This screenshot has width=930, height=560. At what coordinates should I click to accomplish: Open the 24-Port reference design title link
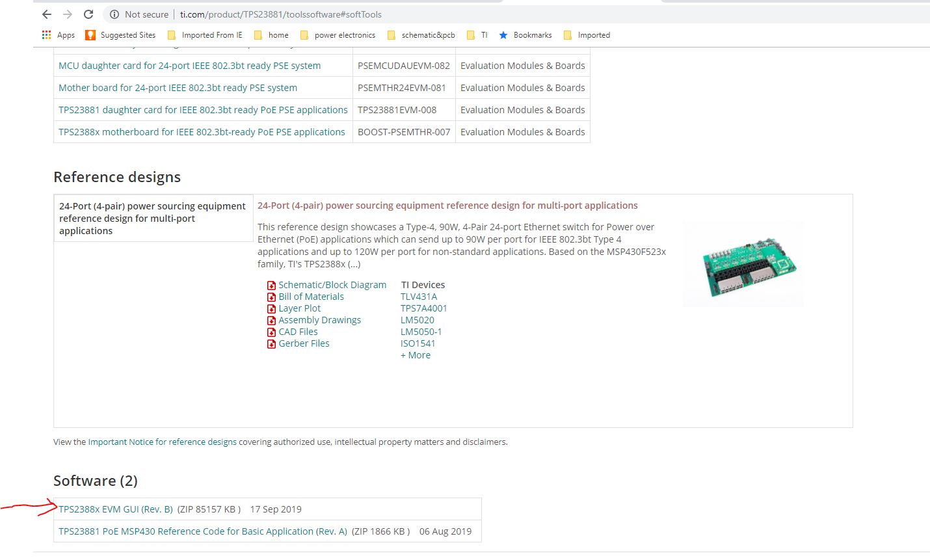pos(447,206)
